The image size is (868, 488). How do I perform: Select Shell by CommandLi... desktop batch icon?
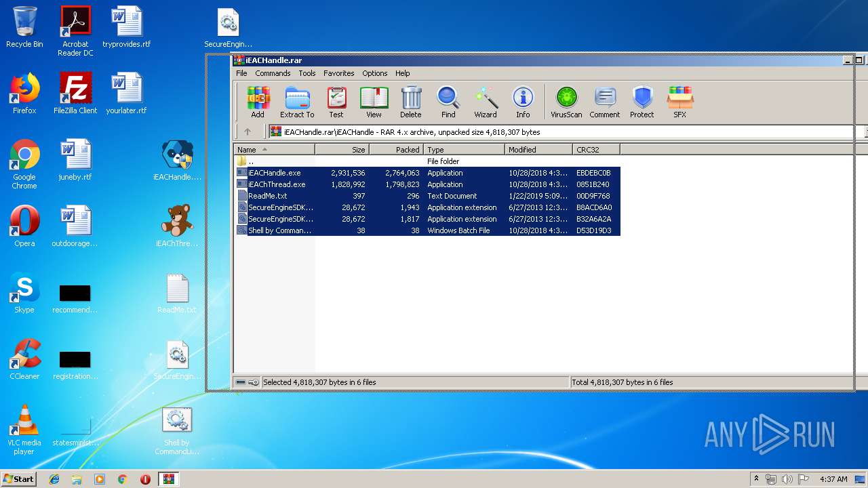tap(177, 430)
